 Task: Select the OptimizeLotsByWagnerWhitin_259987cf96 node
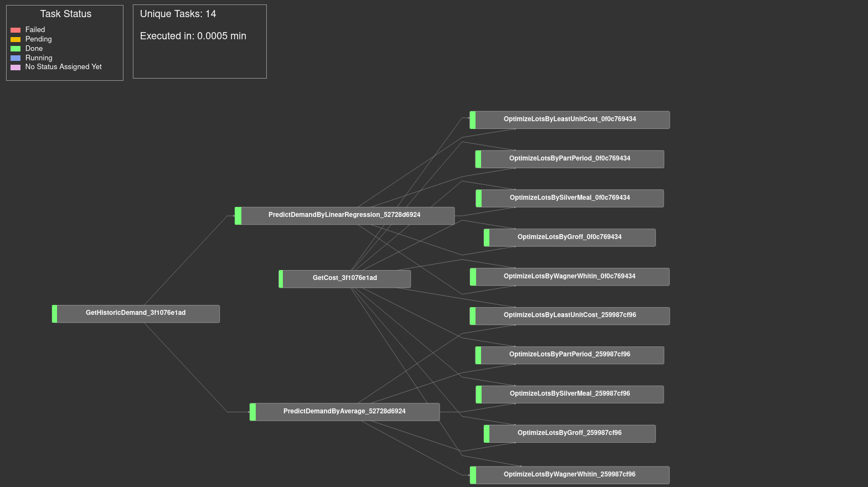coord(570,475)
